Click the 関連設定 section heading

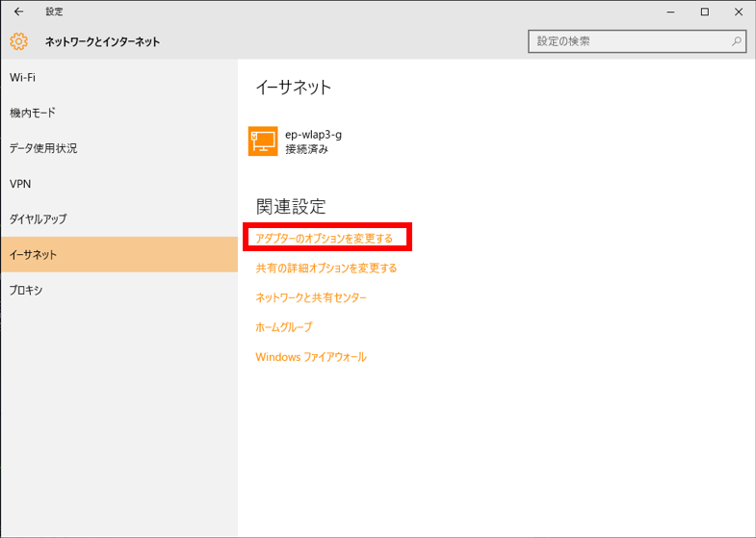click(x=291, y=206)
